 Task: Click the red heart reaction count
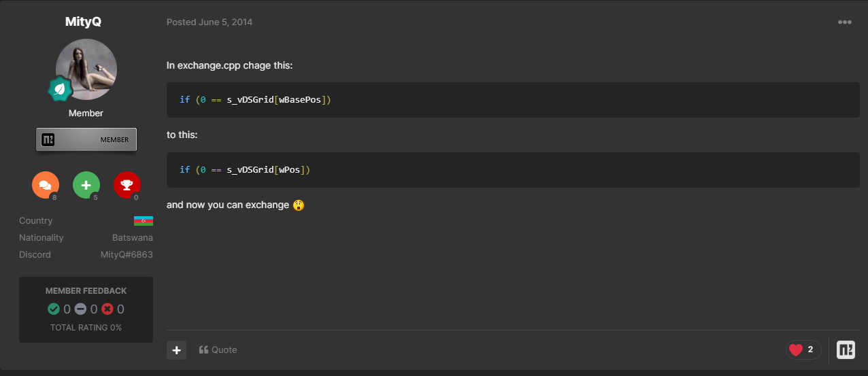(x=803, y=349)
